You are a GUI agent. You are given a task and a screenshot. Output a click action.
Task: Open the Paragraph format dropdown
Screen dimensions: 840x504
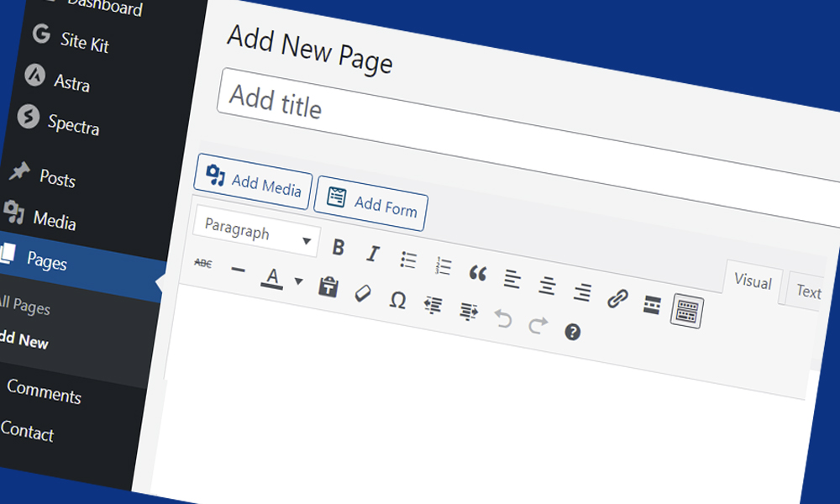255,233
